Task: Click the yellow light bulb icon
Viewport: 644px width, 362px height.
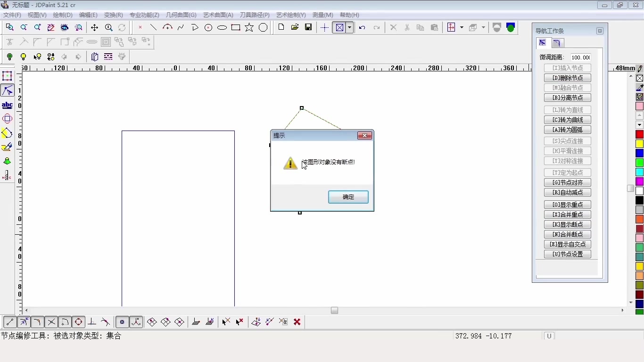Action: 23,57
